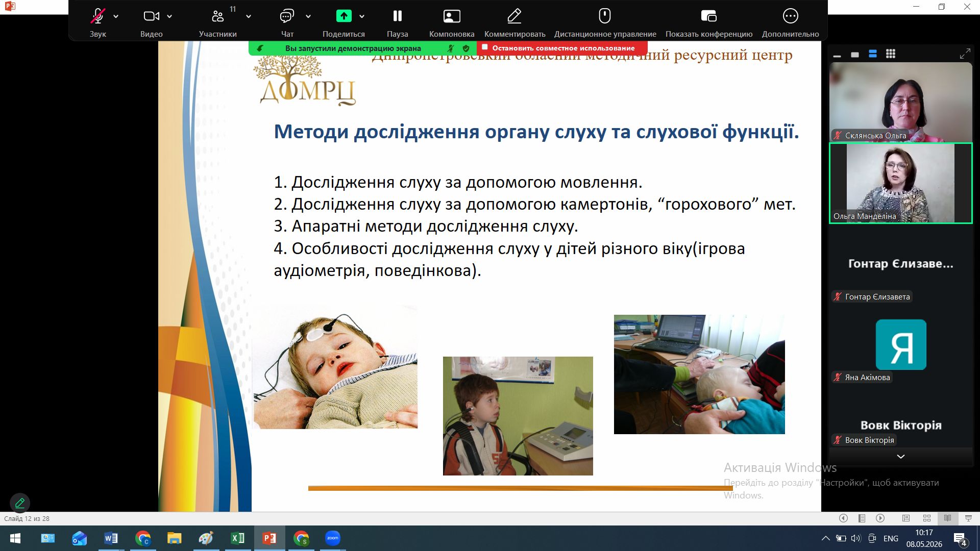Expand the chevron below the participant video list
The width and height of the screenshot is (980, 551).
pyautogui.click(x=901, y=457)
